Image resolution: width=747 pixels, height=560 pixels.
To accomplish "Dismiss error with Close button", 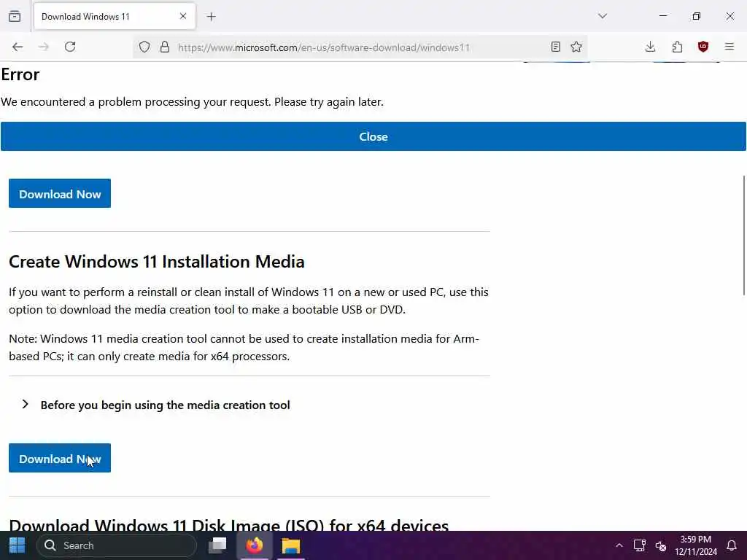I will click(373, 136).
